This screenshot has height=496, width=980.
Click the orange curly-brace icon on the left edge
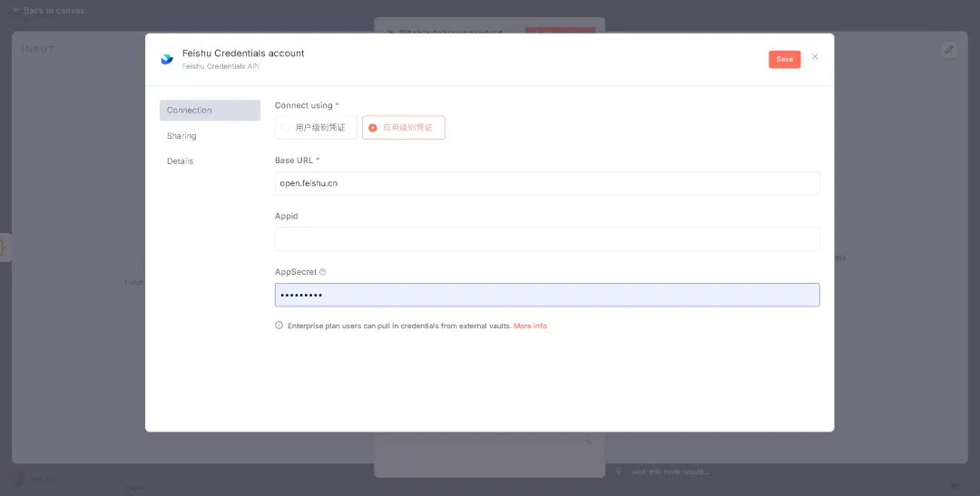(x=4, y=248)
